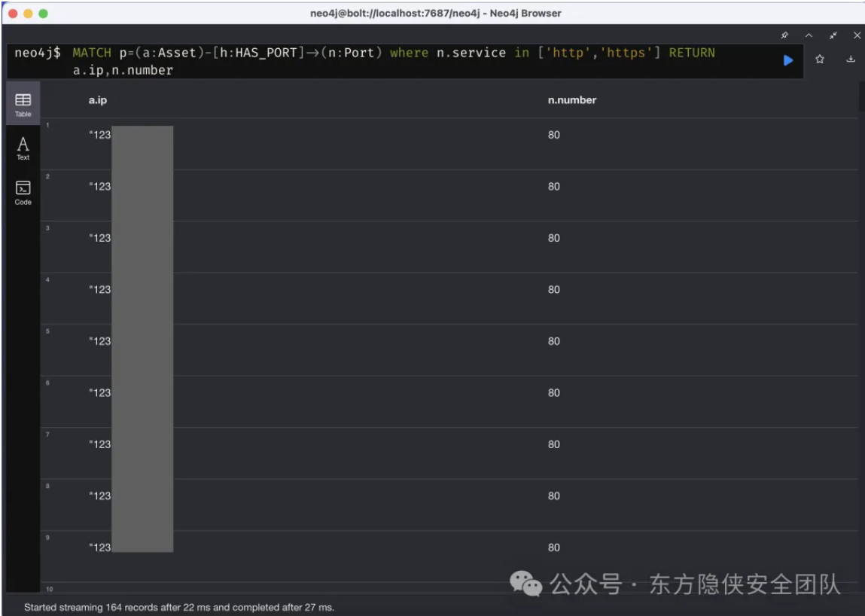
Task: Select n.number value 80 in row 3
Action: click(x=554, y=238)
